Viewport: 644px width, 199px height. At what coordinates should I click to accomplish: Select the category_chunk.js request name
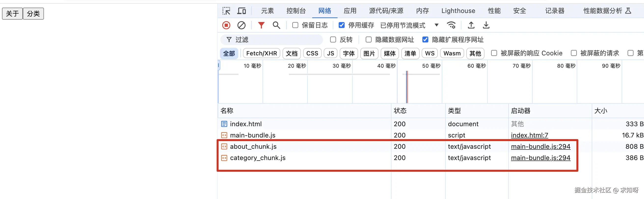click(258, 158)
